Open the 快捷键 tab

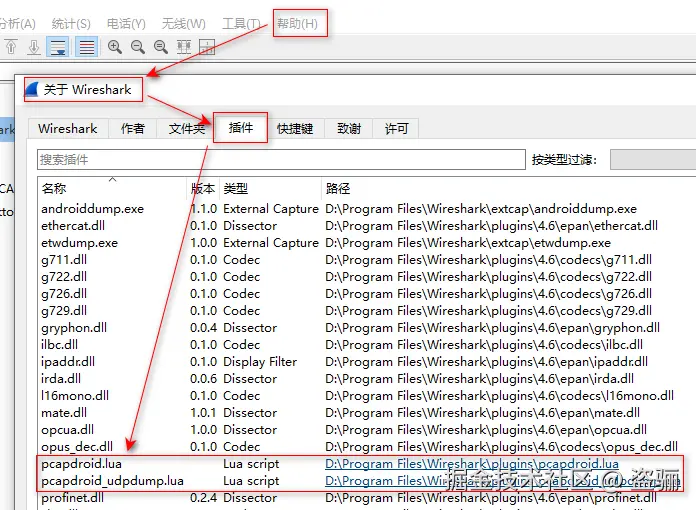coord(295,129)
